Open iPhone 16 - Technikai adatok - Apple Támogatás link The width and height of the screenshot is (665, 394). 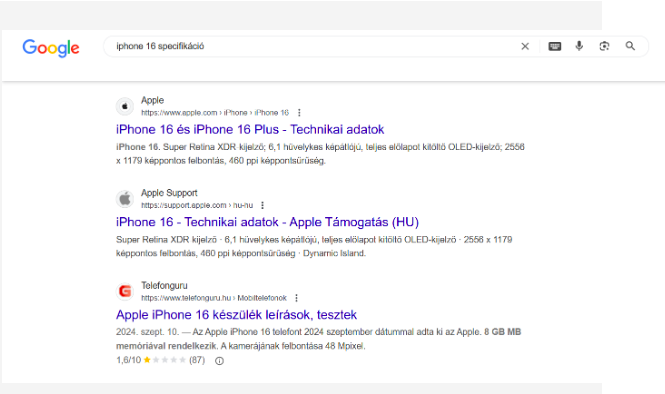267,222
